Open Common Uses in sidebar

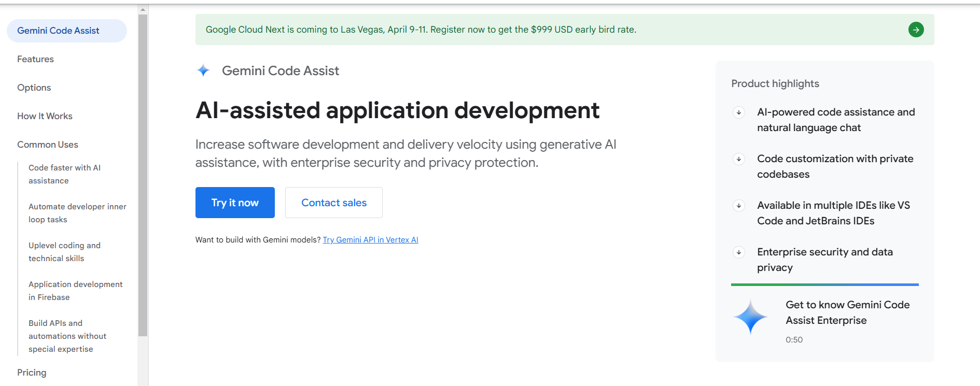click(48, 145)
